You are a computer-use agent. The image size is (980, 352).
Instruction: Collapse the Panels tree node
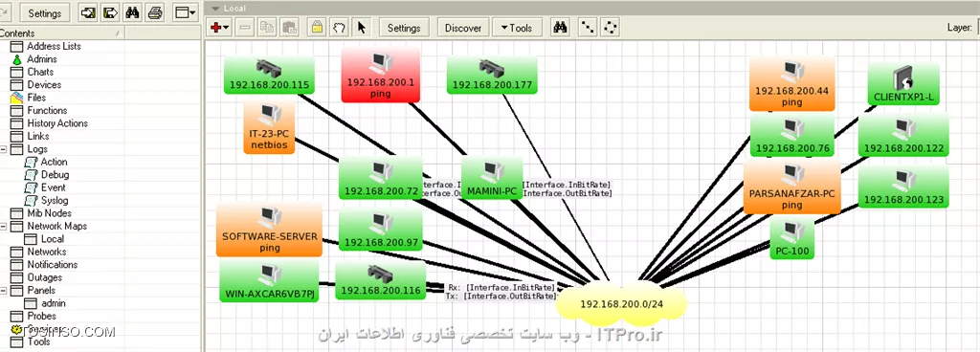[x=4, y=290]
